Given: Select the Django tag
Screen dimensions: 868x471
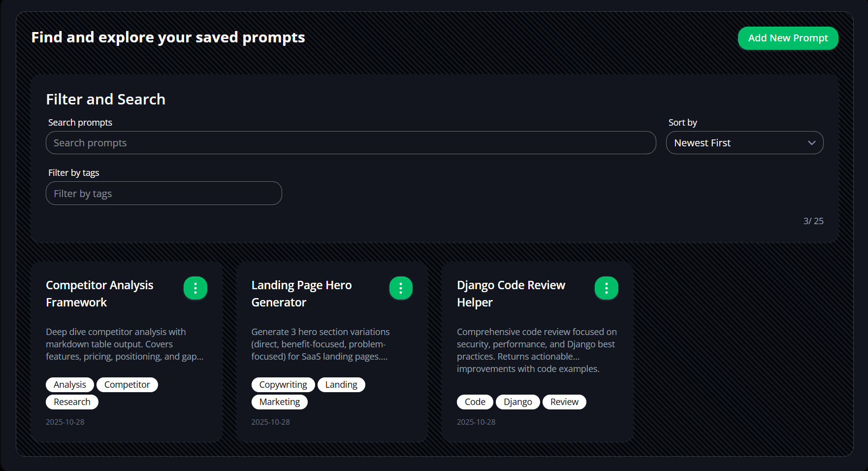Looking at the screenshot, I should coord(517,402).
